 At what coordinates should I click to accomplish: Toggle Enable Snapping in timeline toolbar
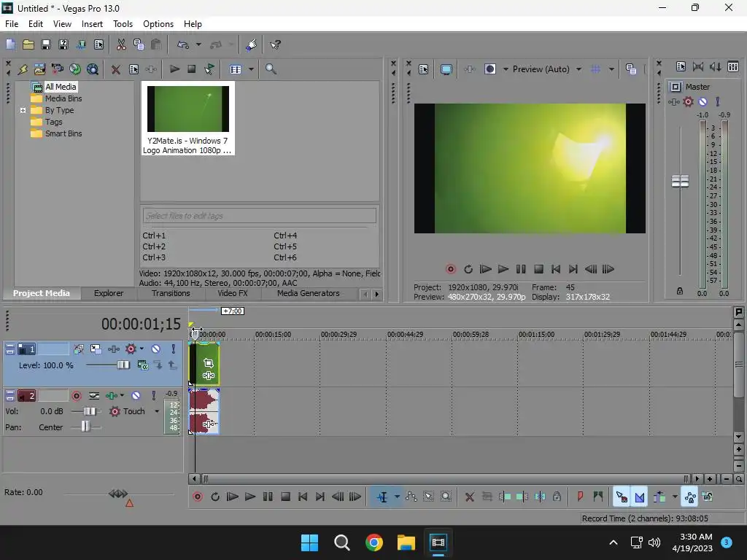(x=622, y=497)
